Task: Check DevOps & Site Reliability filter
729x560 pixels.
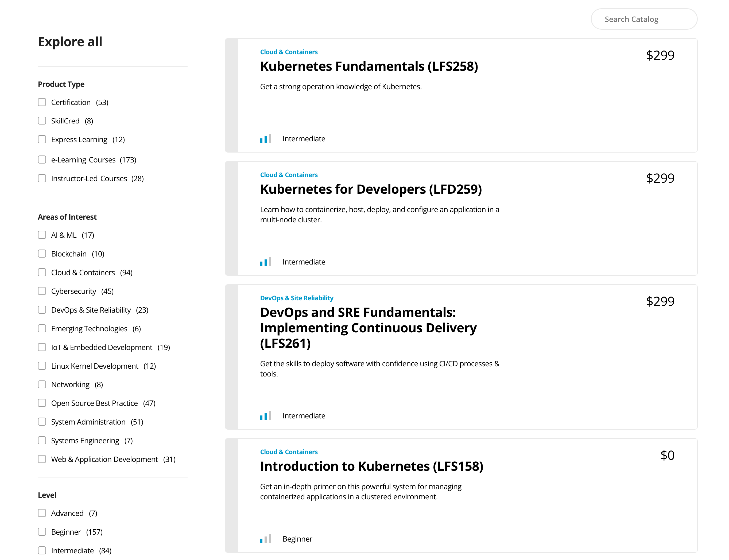Action: tap(42, 310)
